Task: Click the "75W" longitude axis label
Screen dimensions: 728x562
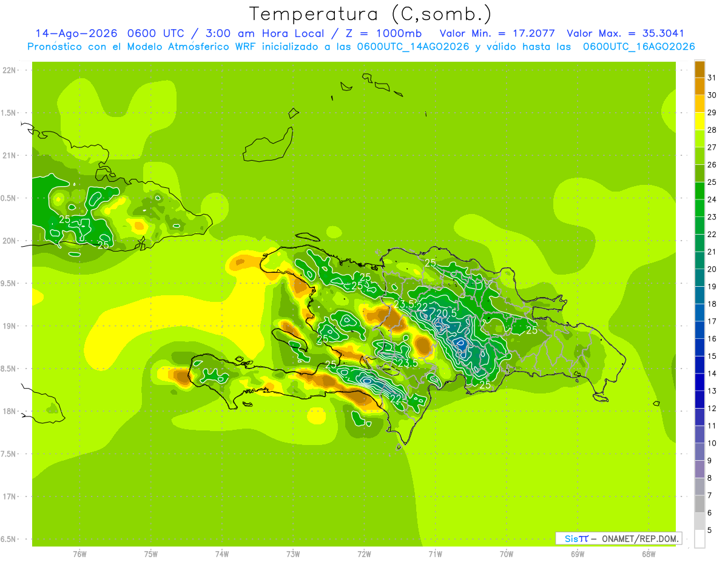Action: coord(151,554)
